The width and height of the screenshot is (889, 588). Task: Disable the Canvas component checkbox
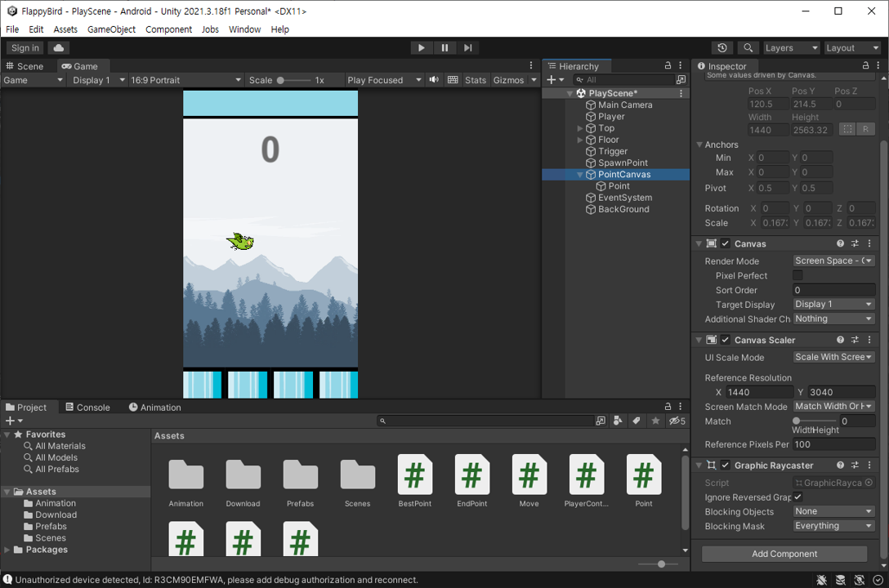725,243
